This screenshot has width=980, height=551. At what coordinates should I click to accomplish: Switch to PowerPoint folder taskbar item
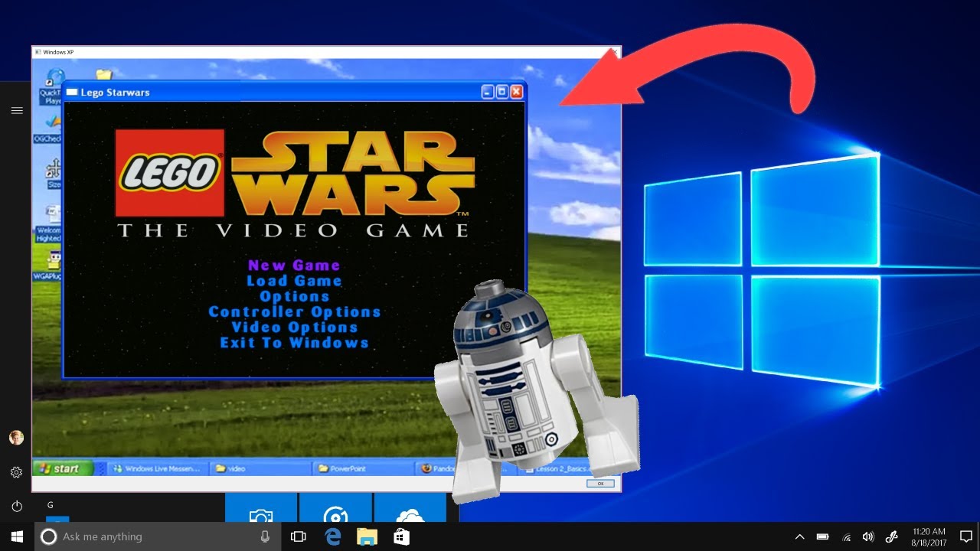[x=364, y=468]
